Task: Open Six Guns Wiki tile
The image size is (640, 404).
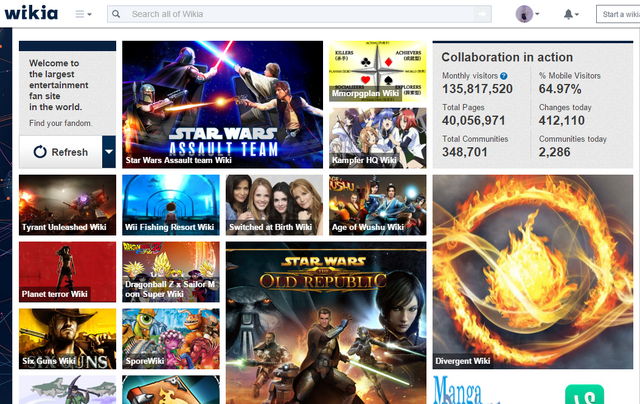Action: [67, 339]
